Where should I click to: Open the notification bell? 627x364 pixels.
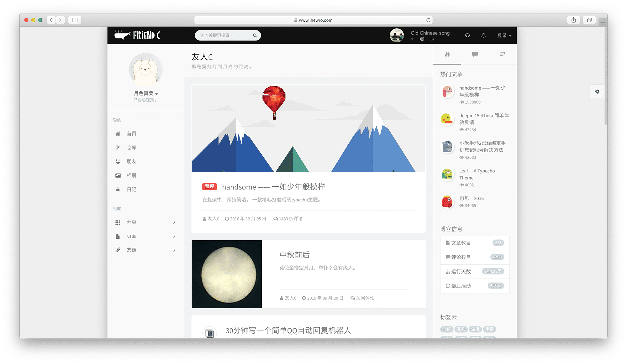483,35
